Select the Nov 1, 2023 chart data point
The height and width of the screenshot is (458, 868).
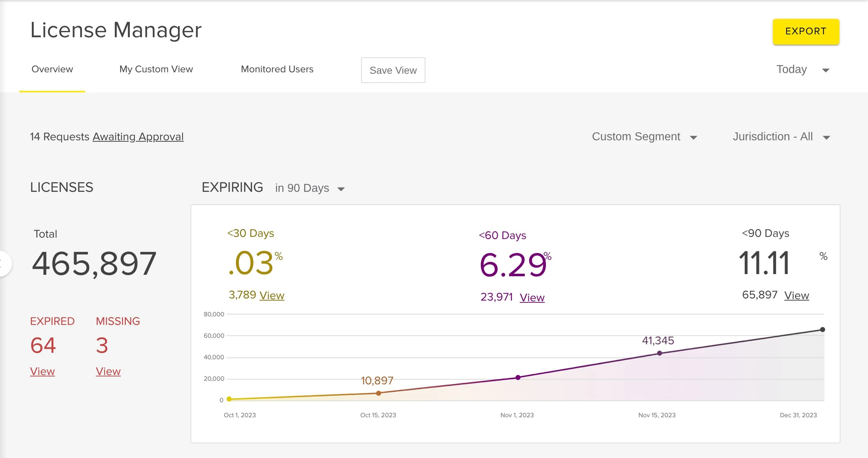pyautogui.click(x=518, y=377)
